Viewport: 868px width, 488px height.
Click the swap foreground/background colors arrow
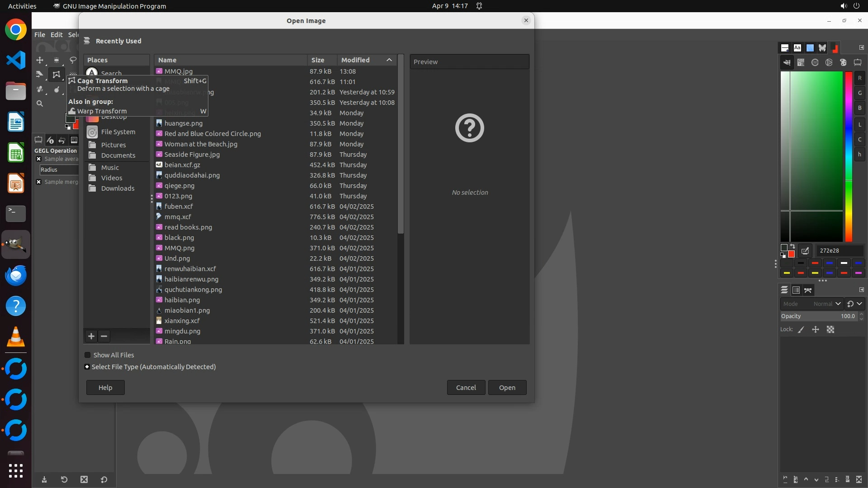[793, 247]
